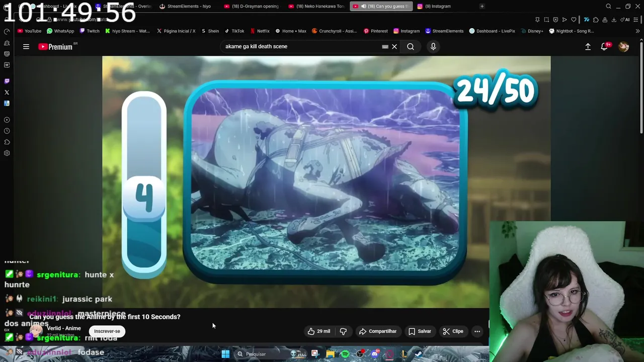Dislike the video with thumbs-down

[343, 331]
